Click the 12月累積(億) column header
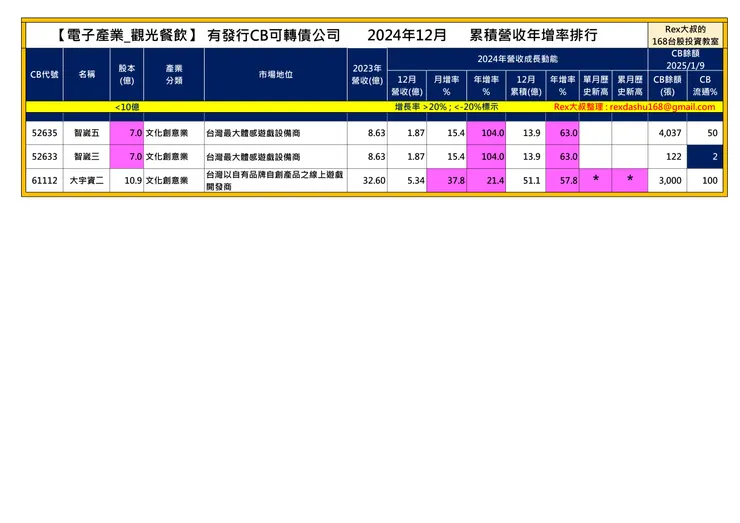 526,85
